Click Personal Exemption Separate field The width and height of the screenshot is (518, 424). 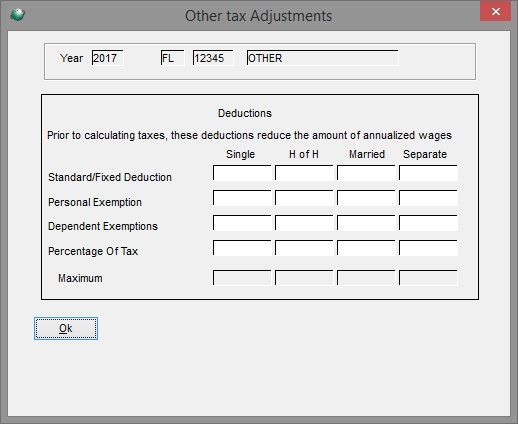click(428, 198)
